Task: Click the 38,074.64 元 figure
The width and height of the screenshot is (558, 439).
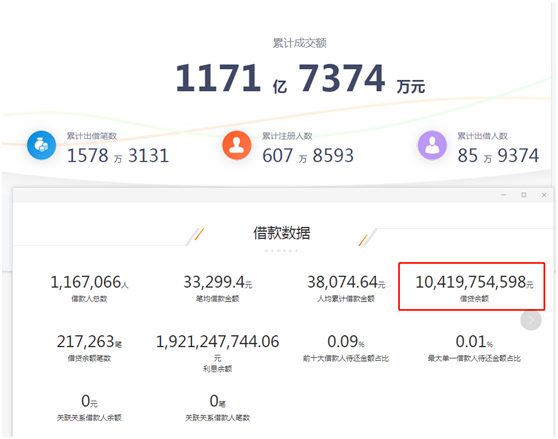Action: pyautogui.click(x=346, y=282)
